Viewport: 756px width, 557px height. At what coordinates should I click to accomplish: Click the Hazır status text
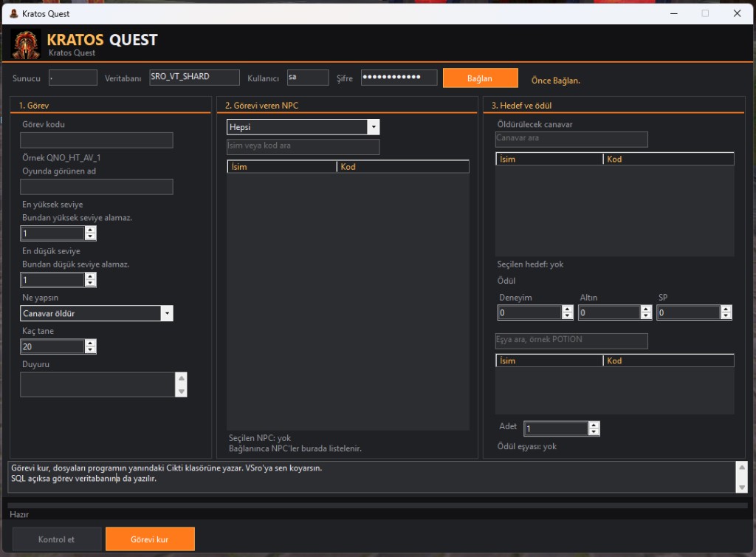19,515
